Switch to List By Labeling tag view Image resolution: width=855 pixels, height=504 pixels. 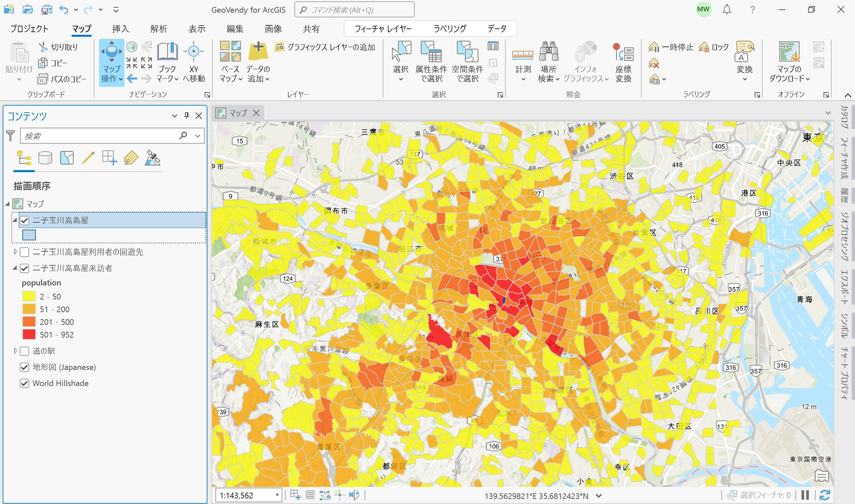(131, 158)
